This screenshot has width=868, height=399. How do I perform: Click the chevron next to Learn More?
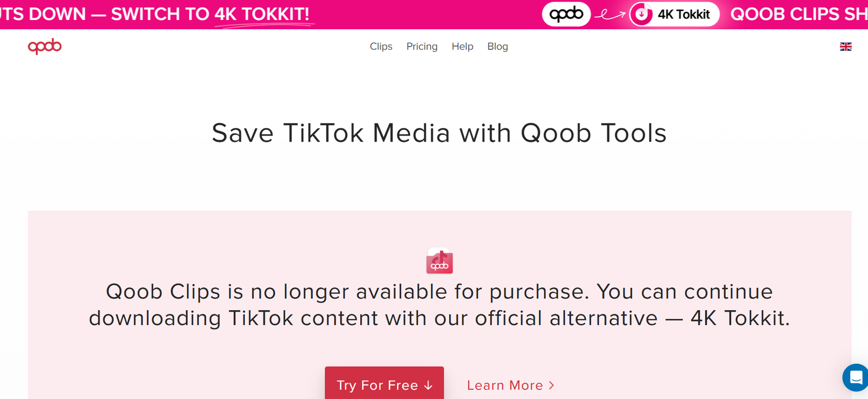click(x=552, y=385)
